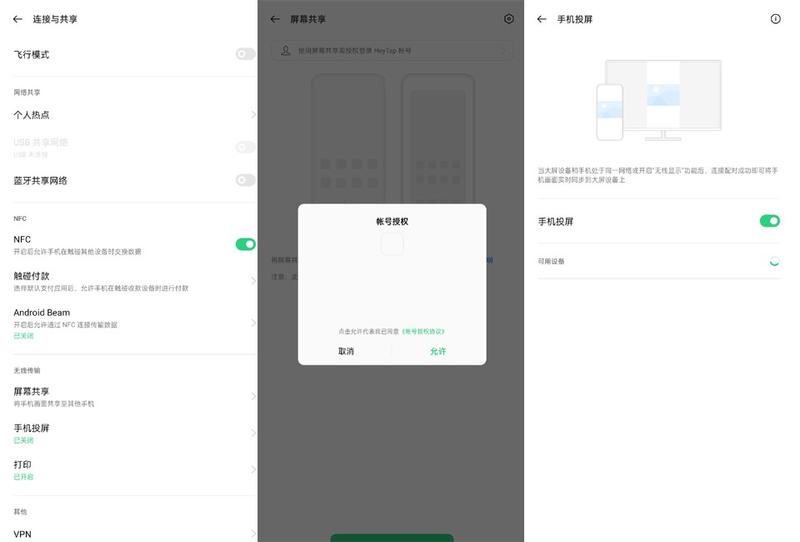Open 触碰付款 settings entry
The image size is (800, 542).
[x=135, y=281]
